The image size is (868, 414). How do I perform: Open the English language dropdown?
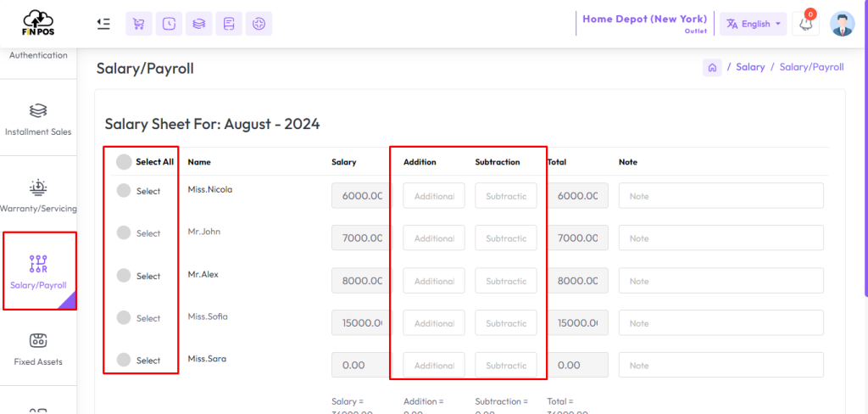click(x=753, y=24)
